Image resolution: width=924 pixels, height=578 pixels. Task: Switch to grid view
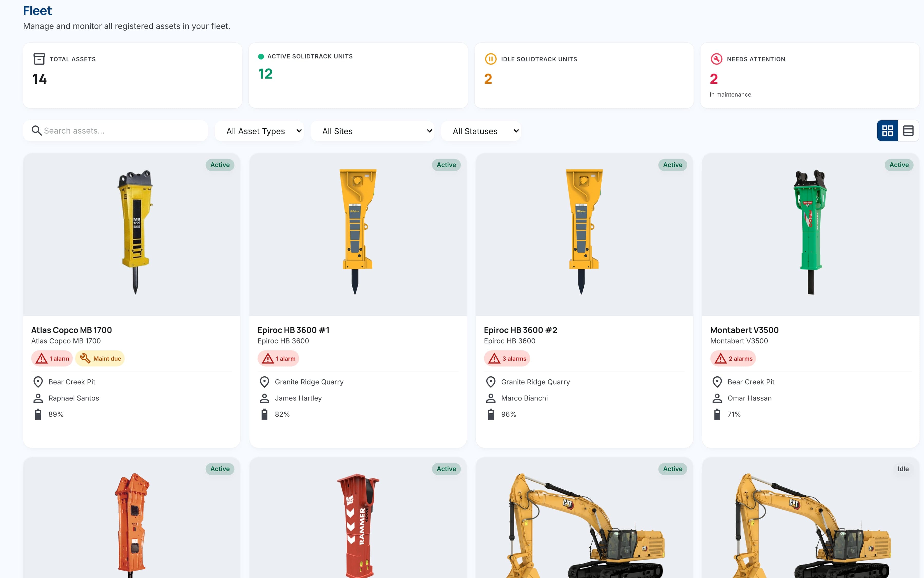point(887,131)
